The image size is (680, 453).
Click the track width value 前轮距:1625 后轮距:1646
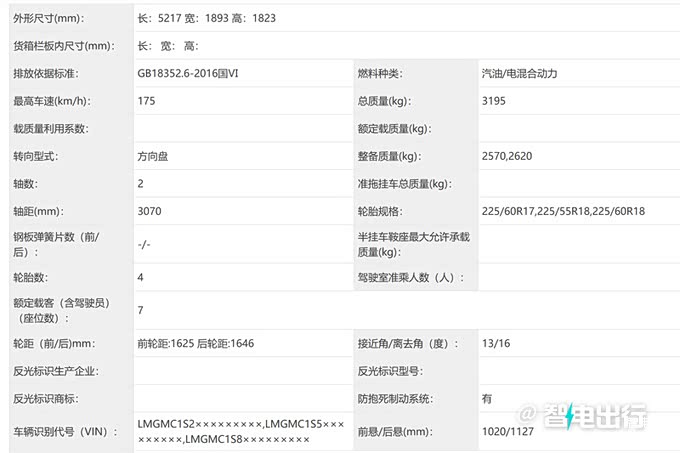tap(196, 343)
